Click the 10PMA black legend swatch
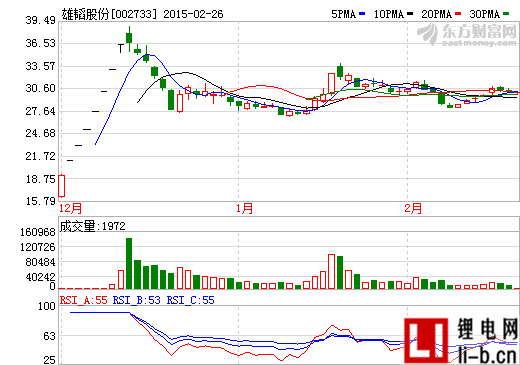Screen dimensions: 520x365 pos(410,14)
